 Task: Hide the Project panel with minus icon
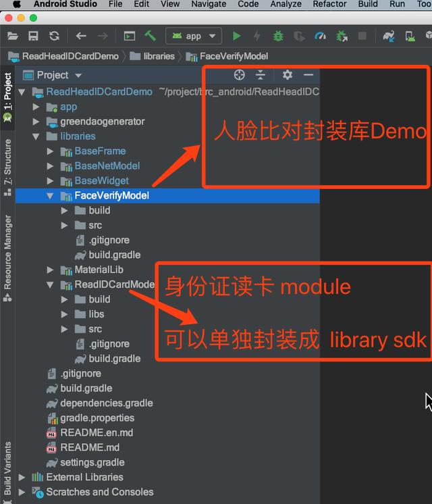308,75
